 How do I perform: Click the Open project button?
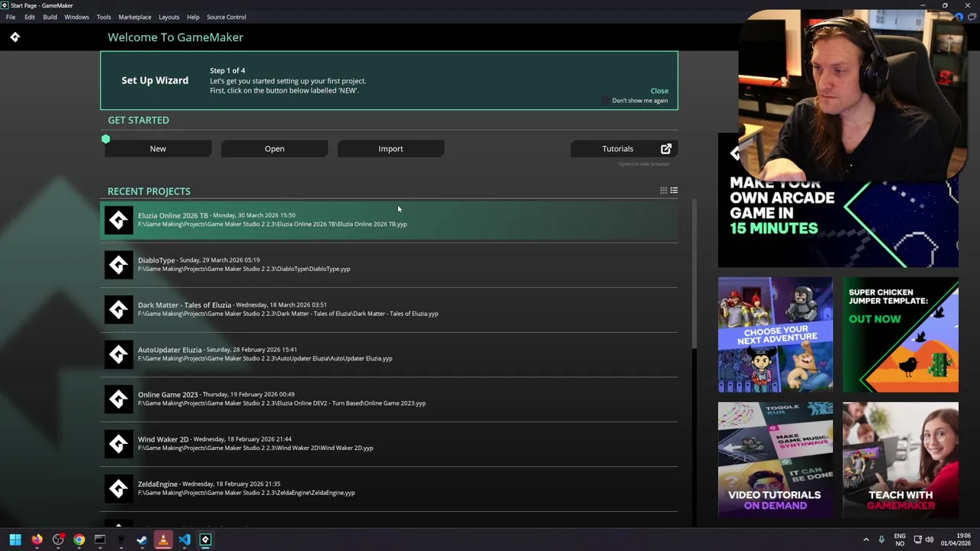(x=274, y=148)
